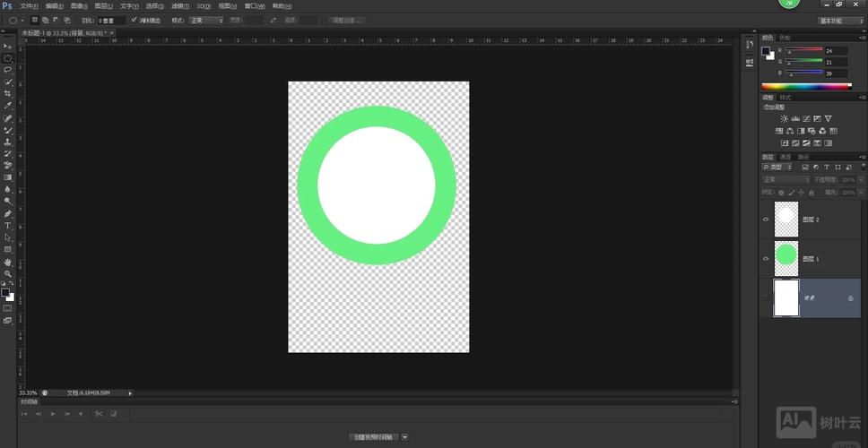This screenshot has height=448, width=868.
Task: Select the Path Selection arrow tool
Action: point(8,237)
